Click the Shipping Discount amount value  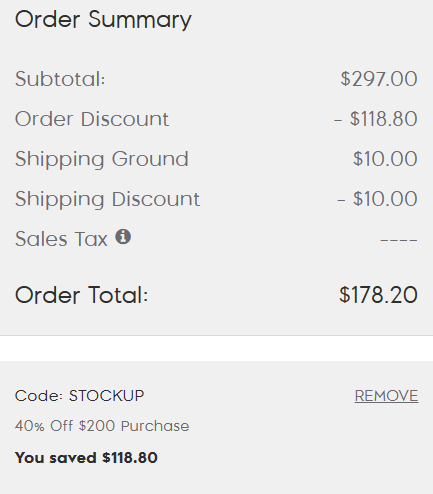pos(377,199)
